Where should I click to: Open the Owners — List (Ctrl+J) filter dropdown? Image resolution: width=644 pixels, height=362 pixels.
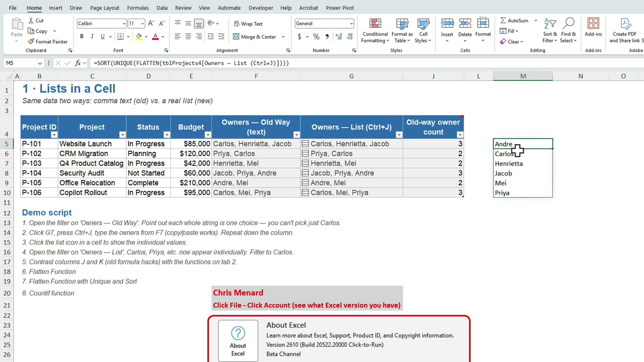[x=399, y=135]
